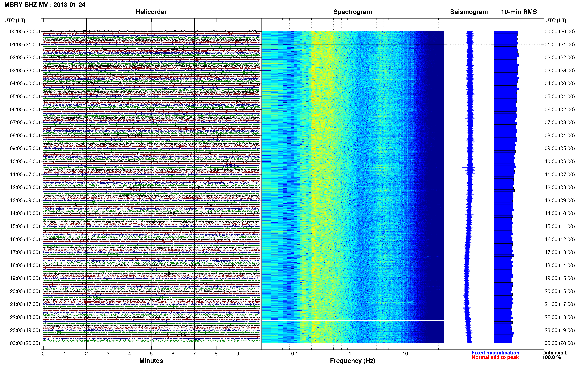
Task: Click the left '01:00 (21:00)' time label
Action: (x=25, y=45)
